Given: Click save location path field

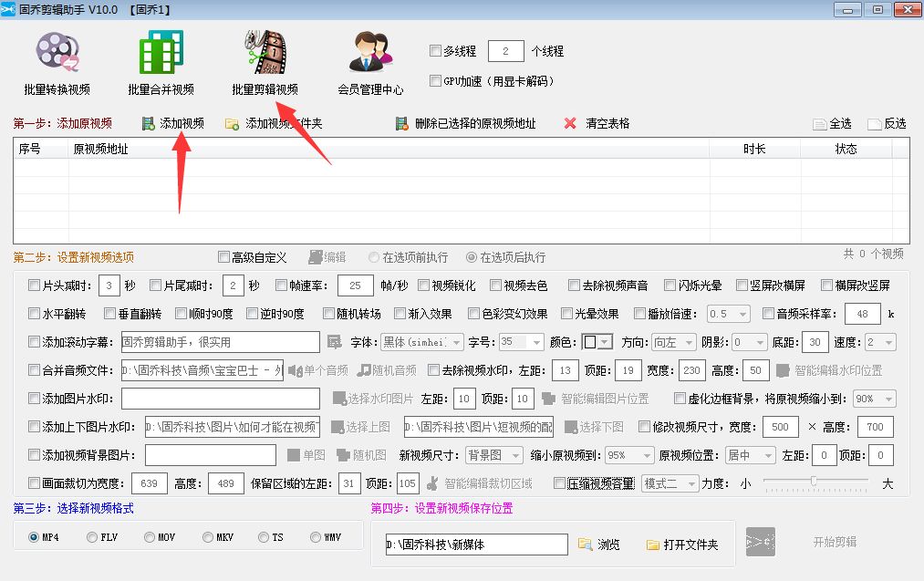Looking at the screenshot, I should 476,545.
